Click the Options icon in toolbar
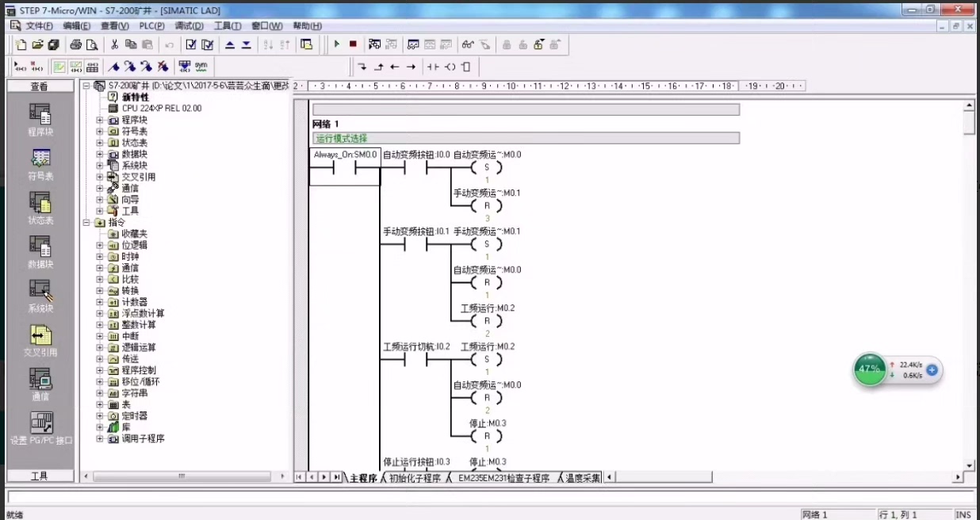This screenshot has height=520, width=980. pos(307,44)
